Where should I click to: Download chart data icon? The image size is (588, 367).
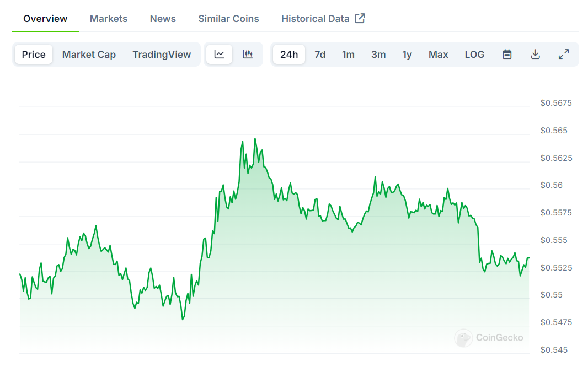[x=535, y=55]
